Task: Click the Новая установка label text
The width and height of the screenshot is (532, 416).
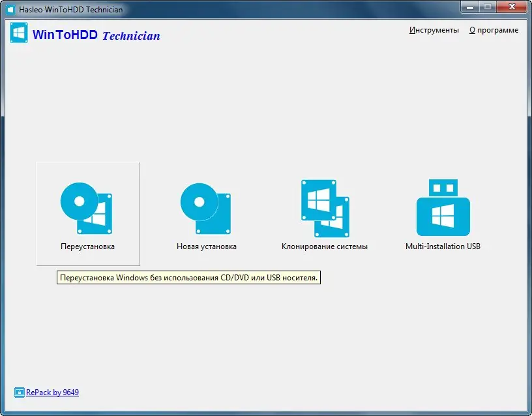Action: click(206, 246)
